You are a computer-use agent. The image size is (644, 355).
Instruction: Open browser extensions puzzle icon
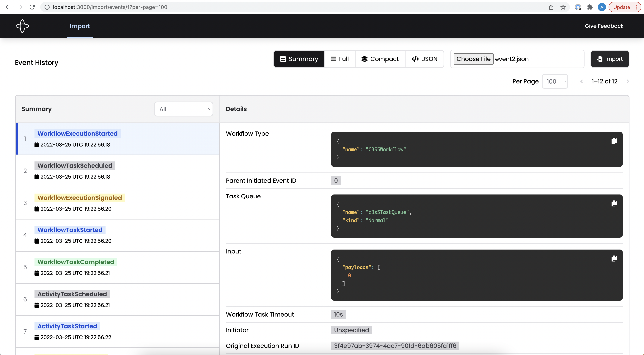(x=590, y=7)
